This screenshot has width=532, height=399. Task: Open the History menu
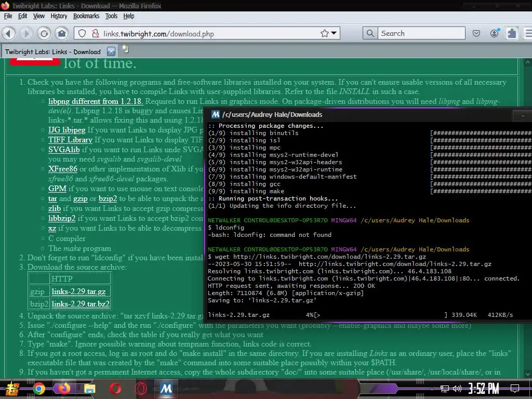(x=59, y=16)
